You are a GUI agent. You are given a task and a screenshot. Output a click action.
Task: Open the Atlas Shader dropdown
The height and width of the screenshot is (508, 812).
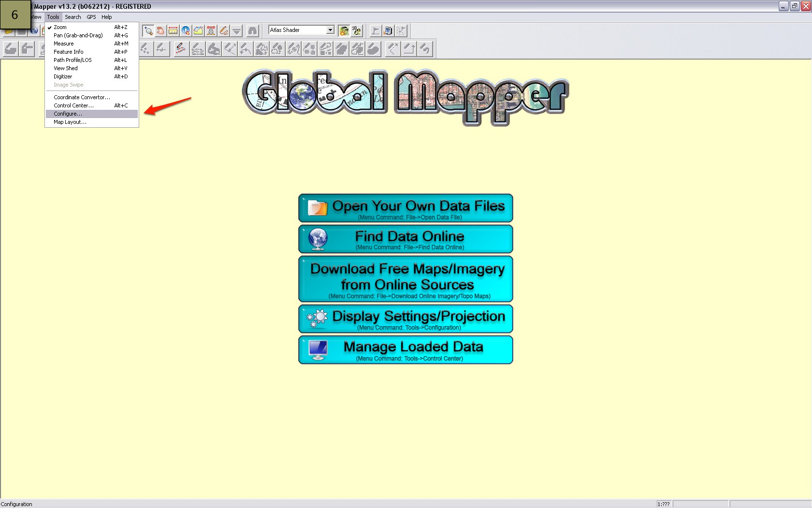pyautogui.click(x=330, y=30)
